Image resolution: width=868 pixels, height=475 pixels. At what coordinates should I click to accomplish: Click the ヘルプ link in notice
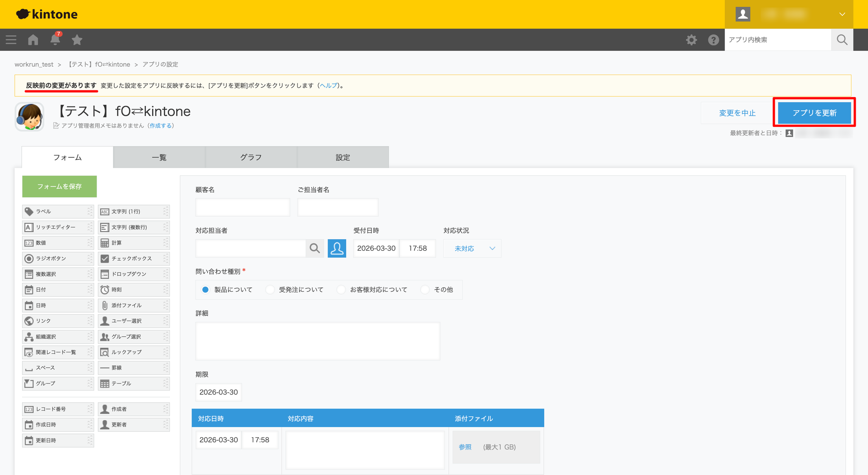[328, 86]
